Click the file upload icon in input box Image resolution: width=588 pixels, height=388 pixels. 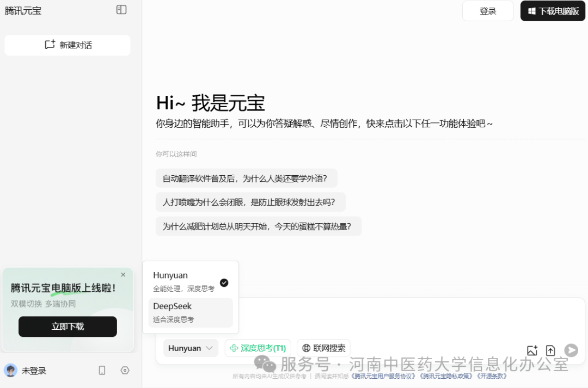tap(552, 350)
